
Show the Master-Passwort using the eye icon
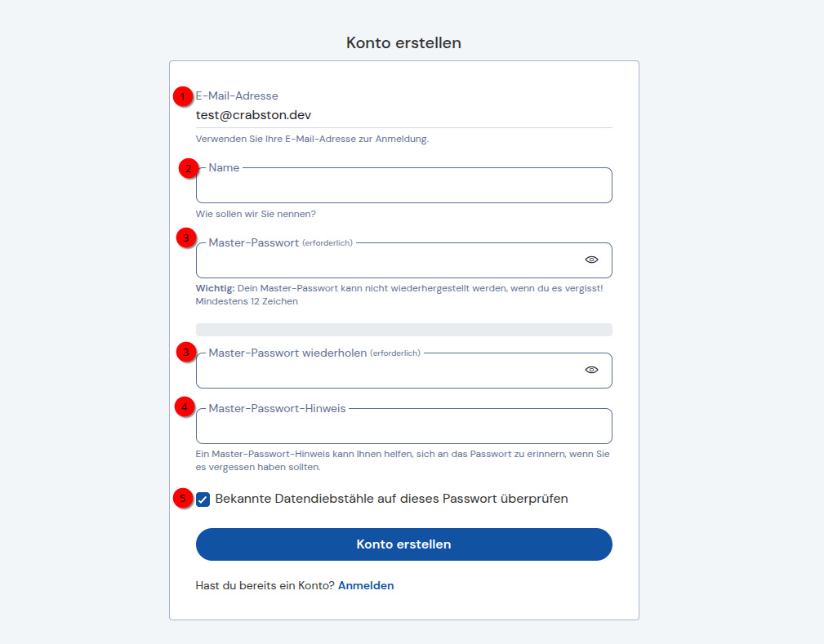[x=591, y=260]
